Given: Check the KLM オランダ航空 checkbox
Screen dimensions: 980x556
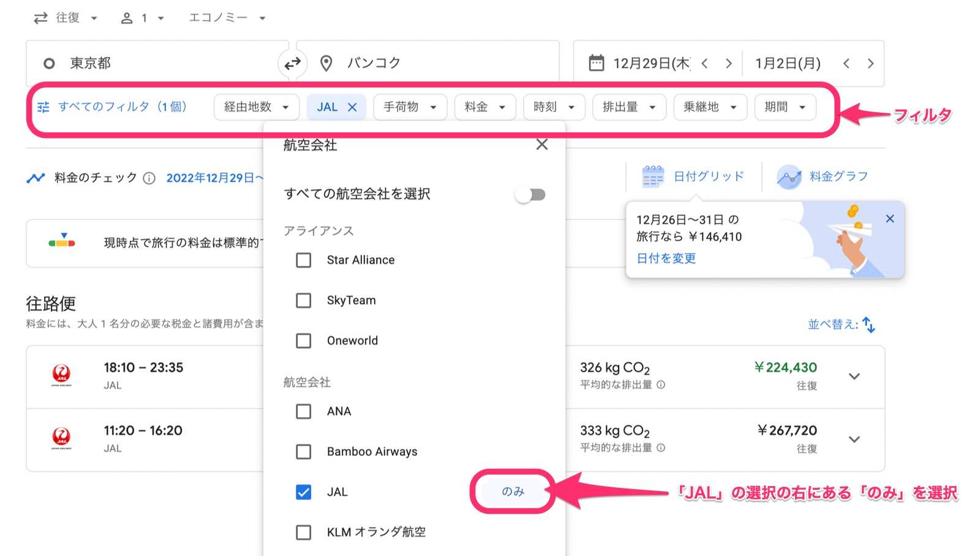Looking at the screenshot, I should 304,532.
